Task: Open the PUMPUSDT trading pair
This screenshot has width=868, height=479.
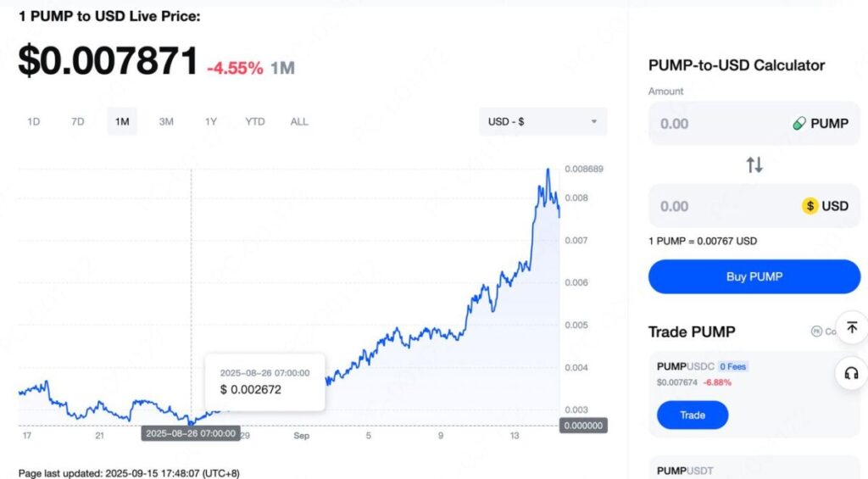Action: pyautogui.click(x=686, y=471)
